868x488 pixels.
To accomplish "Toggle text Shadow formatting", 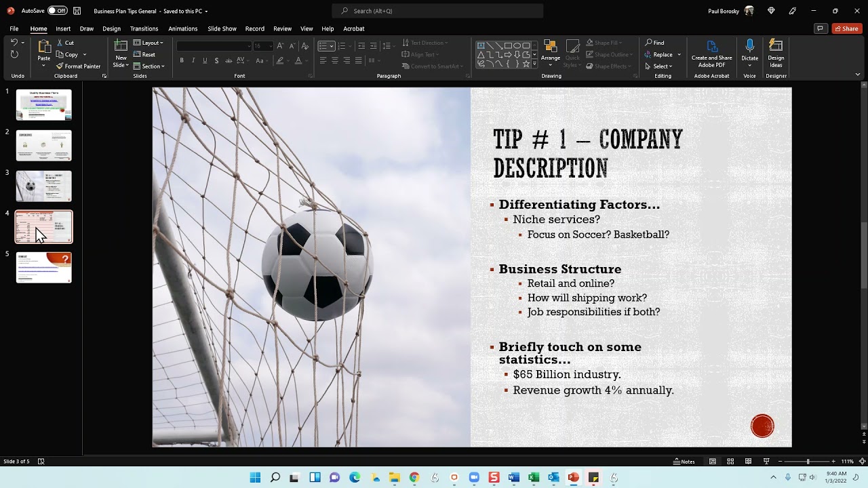I will (x=216, y=60).
